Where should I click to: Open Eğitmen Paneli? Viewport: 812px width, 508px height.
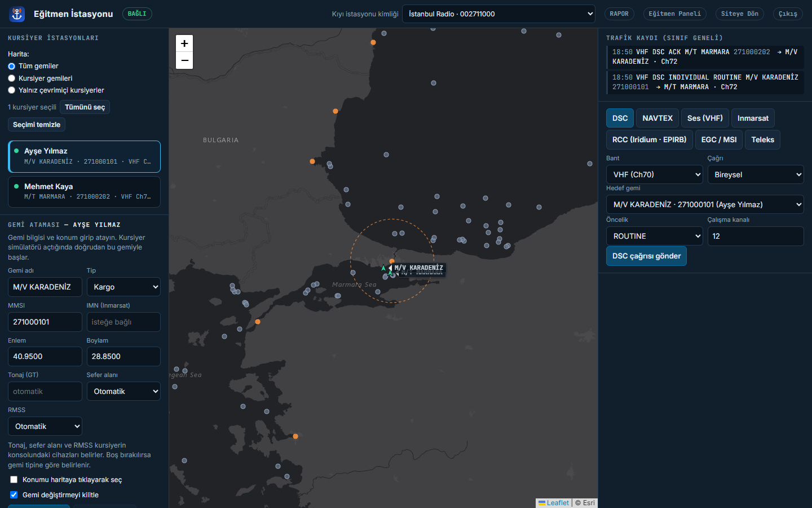pos(675,14)
